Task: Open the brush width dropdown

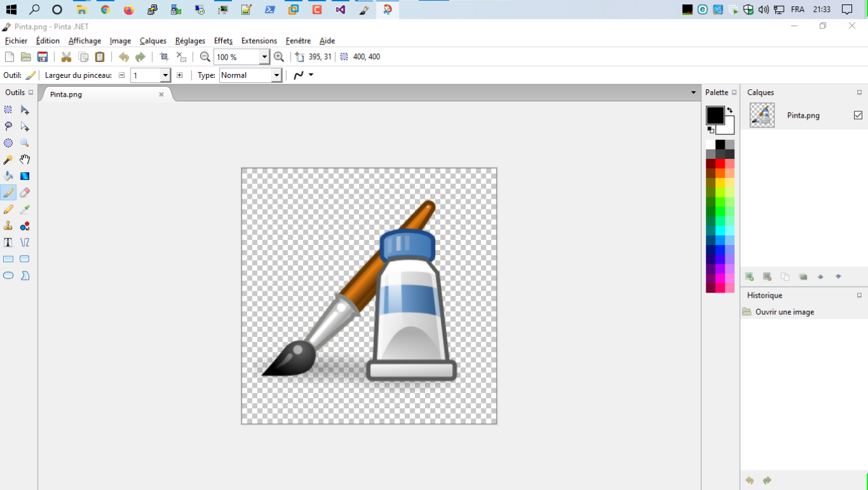Action: (165, 75)
